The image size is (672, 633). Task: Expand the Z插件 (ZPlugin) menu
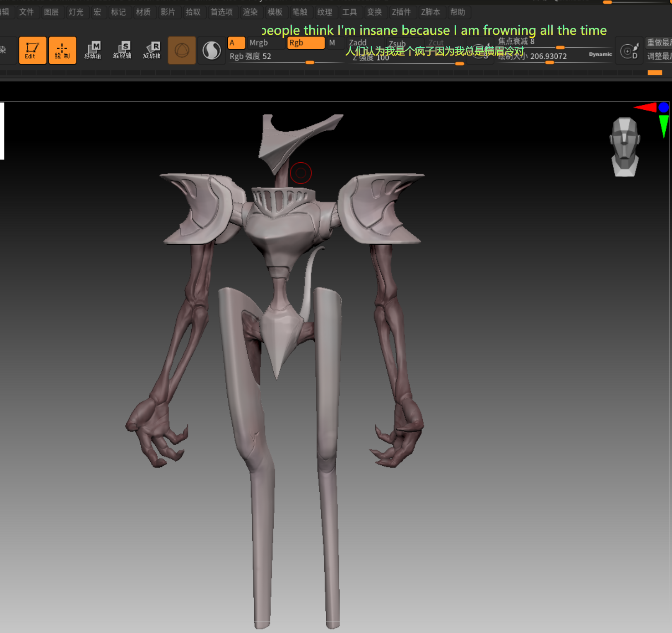[401, 12]
